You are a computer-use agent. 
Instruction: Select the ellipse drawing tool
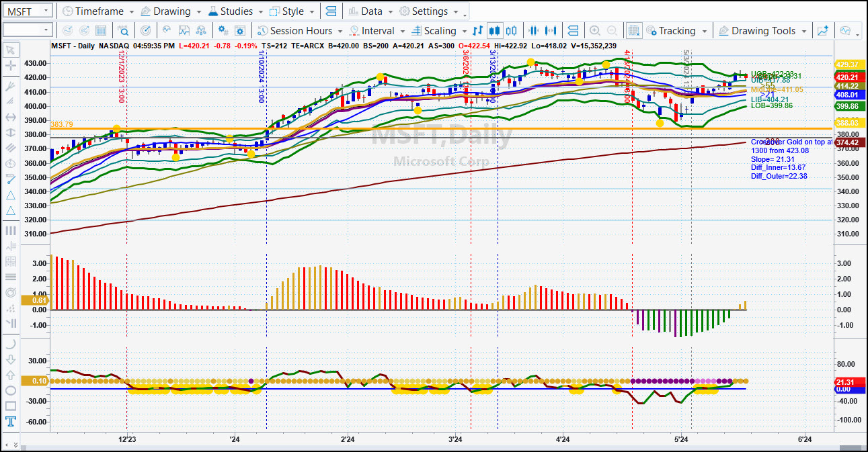pyautogui.click(x=11, y=390)
